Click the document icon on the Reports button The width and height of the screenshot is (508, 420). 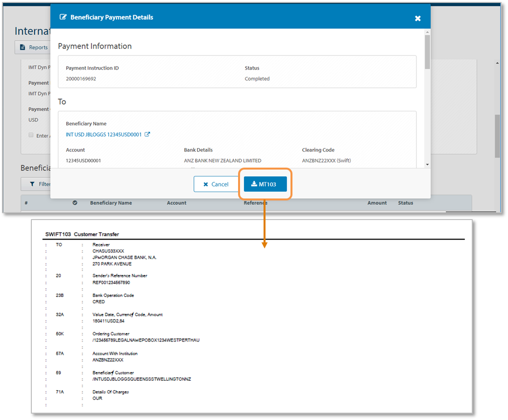[23, 48]
